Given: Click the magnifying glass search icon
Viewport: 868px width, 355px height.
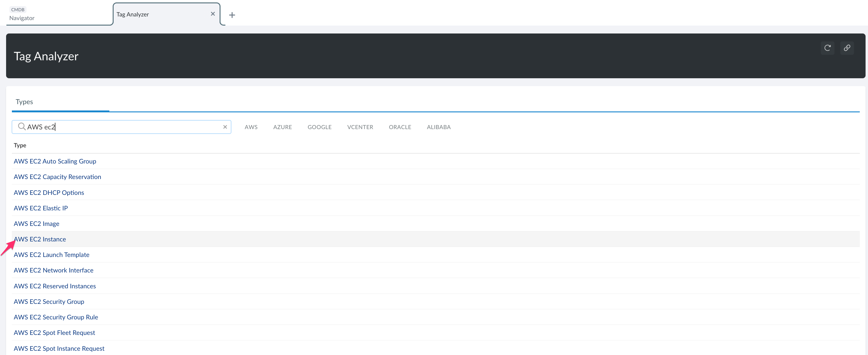Looking at the screenshot, I should (22, 127).
